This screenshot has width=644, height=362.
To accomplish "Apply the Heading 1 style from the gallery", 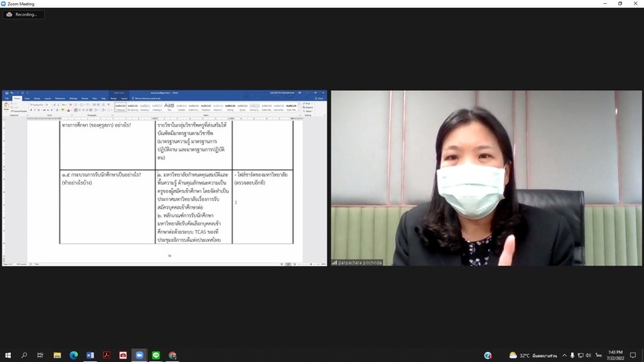I will [145, 107].
